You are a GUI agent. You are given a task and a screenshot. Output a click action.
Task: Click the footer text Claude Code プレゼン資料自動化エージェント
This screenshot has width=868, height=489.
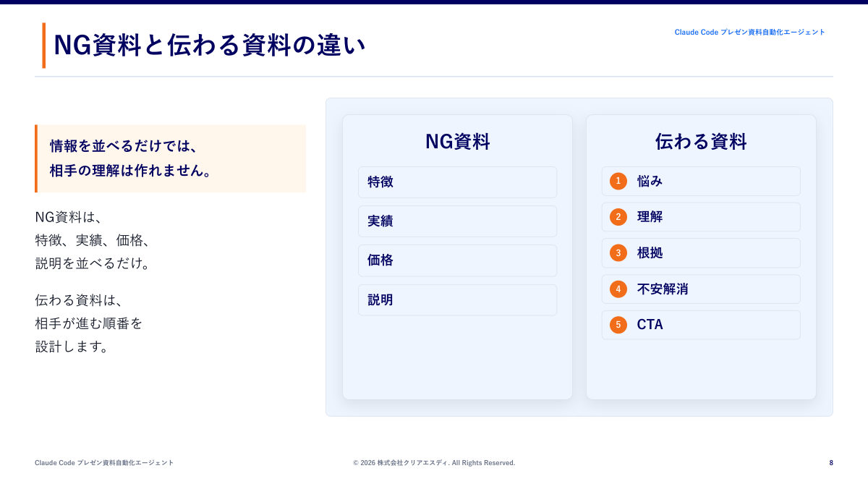point(104,463)
